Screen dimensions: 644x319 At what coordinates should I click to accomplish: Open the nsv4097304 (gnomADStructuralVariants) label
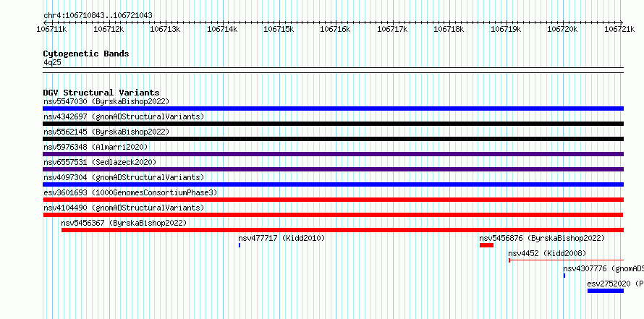tap(124, 177)
